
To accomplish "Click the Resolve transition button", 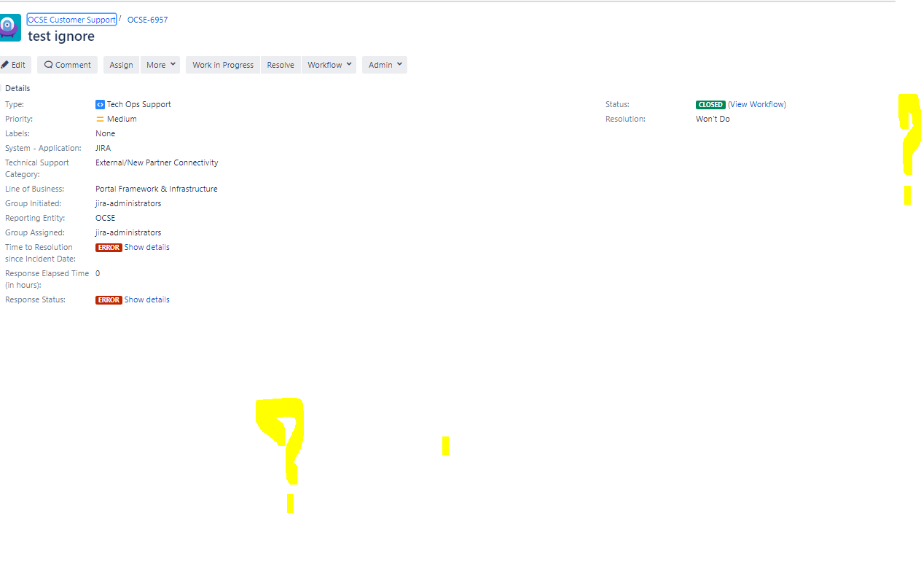I will point(281,65).
